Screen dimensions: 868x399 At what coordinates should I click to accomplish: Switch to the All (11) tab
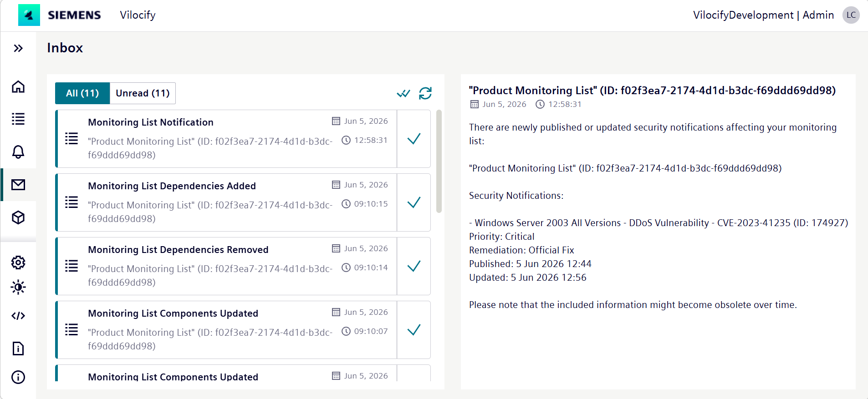coord(82,93)
